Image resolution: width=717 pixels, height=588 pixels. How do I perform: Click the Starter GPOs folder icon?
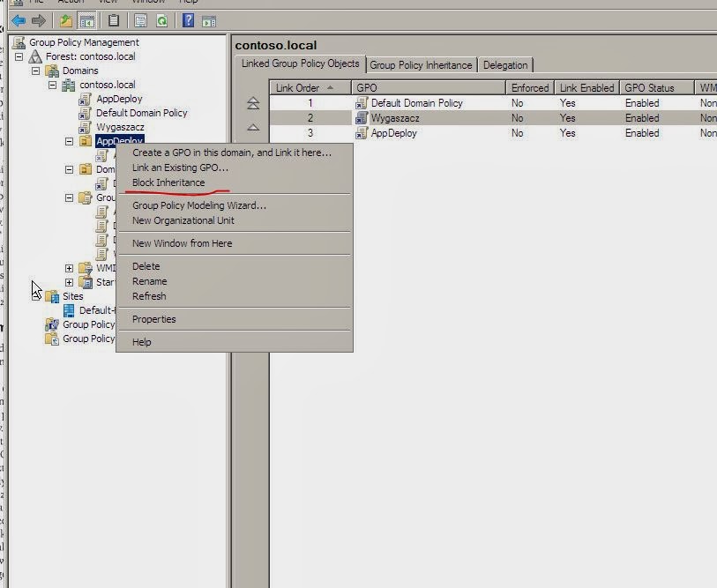click(x=85, y=282)
